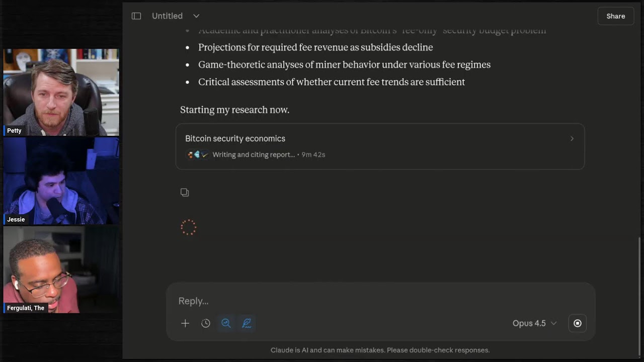Screen dimensions: 644x362
Task: Click the orange loading spinner
Action: pyautogui.click(x=189, y=227)
